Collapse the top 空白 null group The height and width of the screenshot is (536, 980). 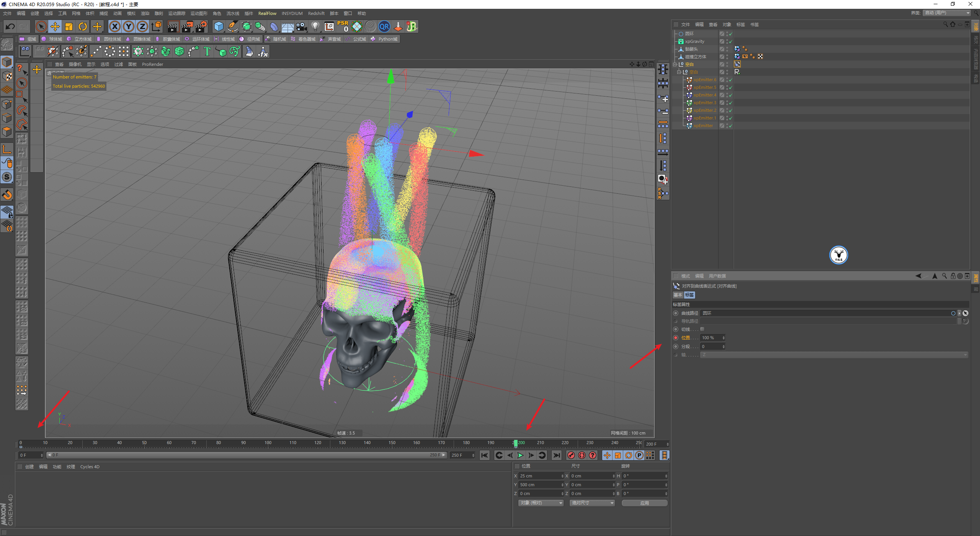[675, 64]
